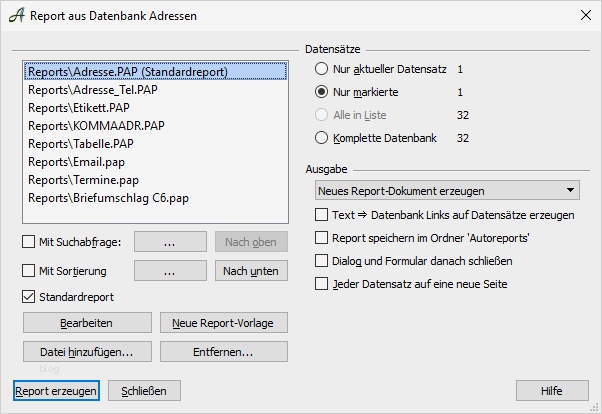Image resolution: width=602 pixels, height=414 pixels.
Task: Uncheck the Standardreport checkbox
Action: pos(29,297)
